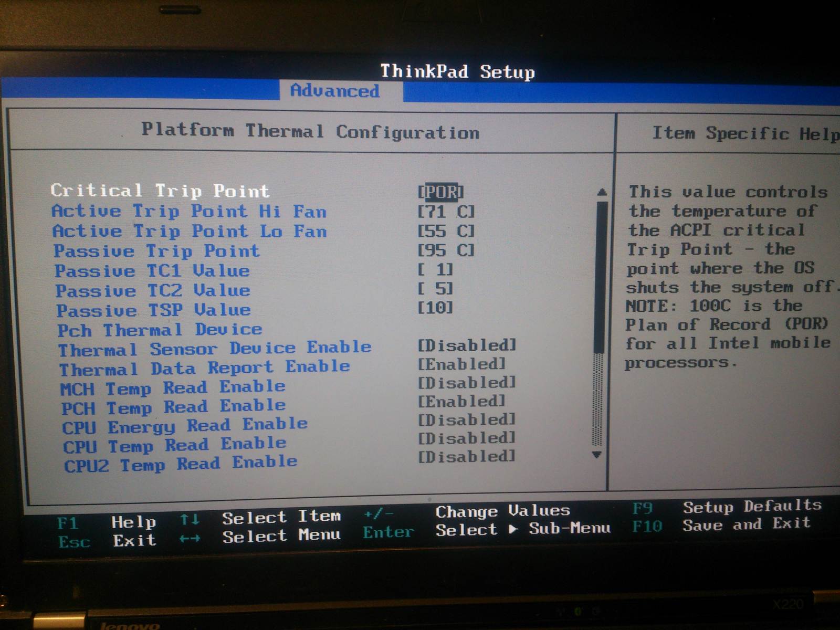840x630 pixels.
Task: Select the Passive TC1 Value label
Action: pos(152,271)
